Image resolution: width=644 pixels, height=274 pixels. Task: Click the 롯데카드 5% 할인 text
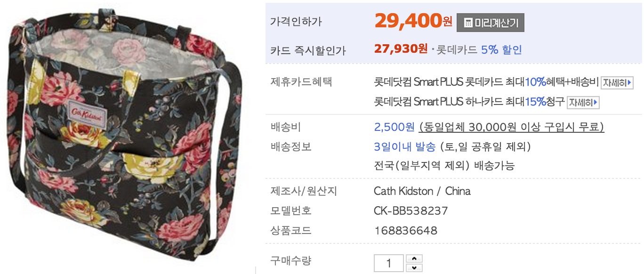point(479,49)
